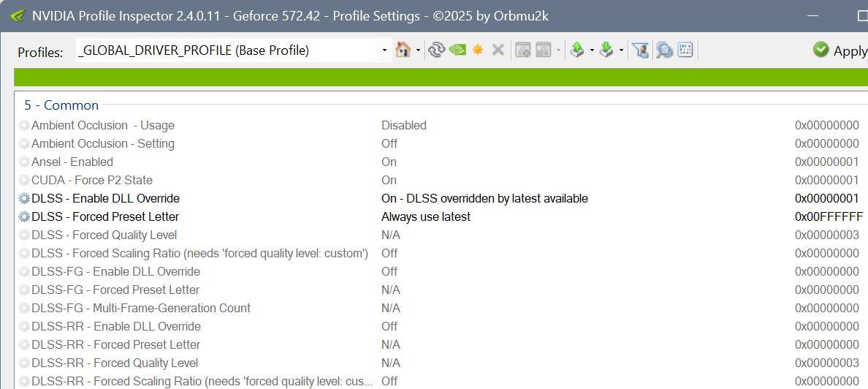
Task: Open the export profiles dropdown arrow
Action: coord(592,50)
